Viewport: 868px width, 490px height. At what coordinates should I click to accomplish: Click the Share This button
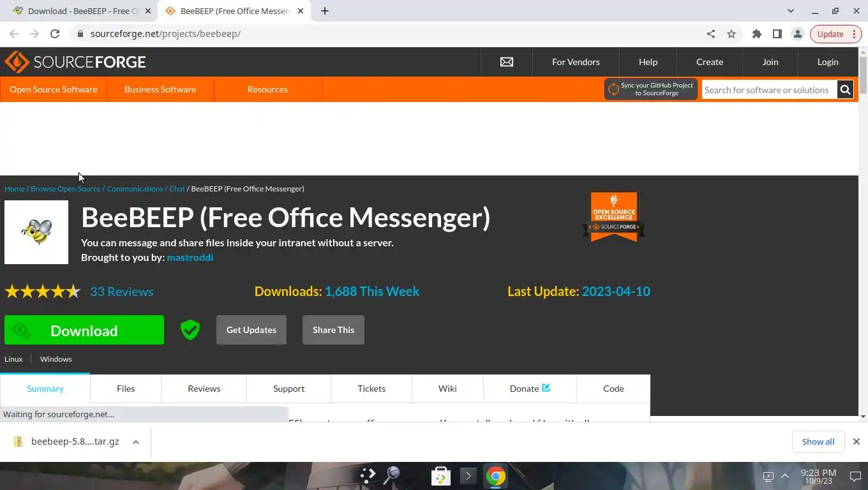click(333, 330)
